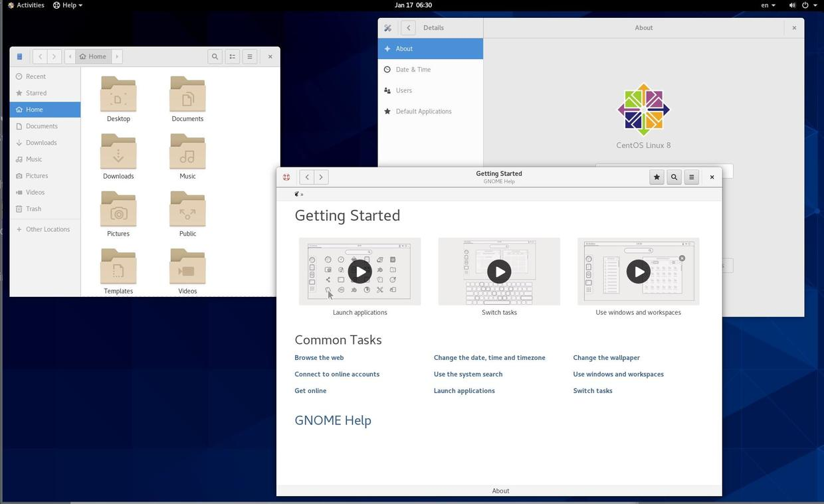The height and width of the screenshot is (504, 824).
Task: Open the GNOME Help link
Action: click(x=333, y=420)
